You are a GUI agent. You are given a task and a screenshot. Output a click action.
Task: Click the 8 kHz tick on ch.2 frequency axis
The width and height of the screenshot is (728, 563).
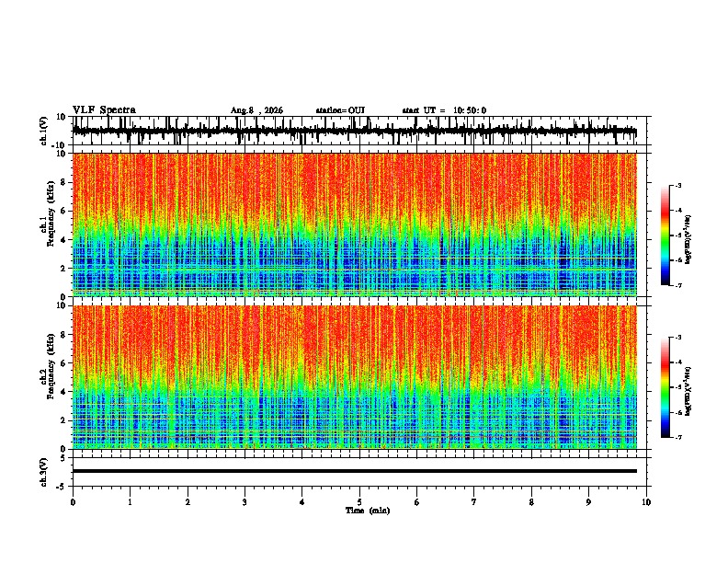(63, 335)
